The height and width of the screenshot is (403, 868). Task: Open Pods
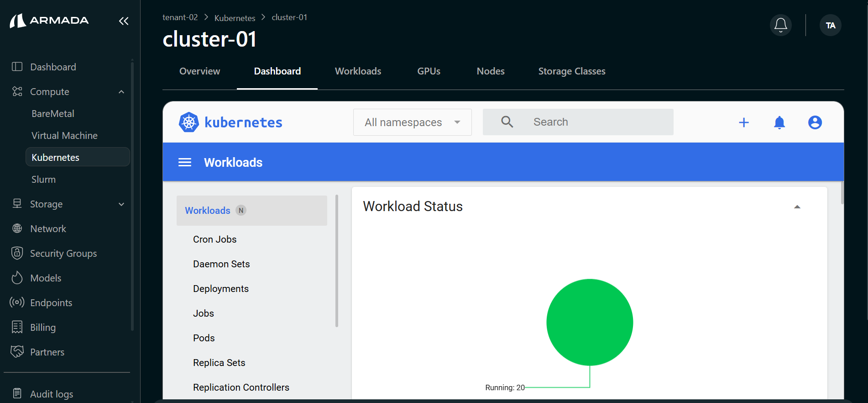[204, 338]
